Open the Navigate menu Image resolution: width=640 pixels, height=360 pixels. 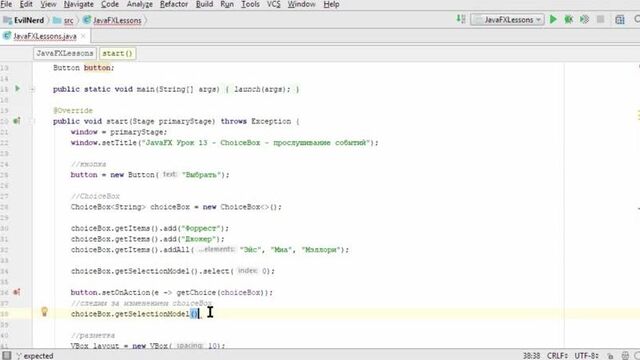click(x=78, y=4)
